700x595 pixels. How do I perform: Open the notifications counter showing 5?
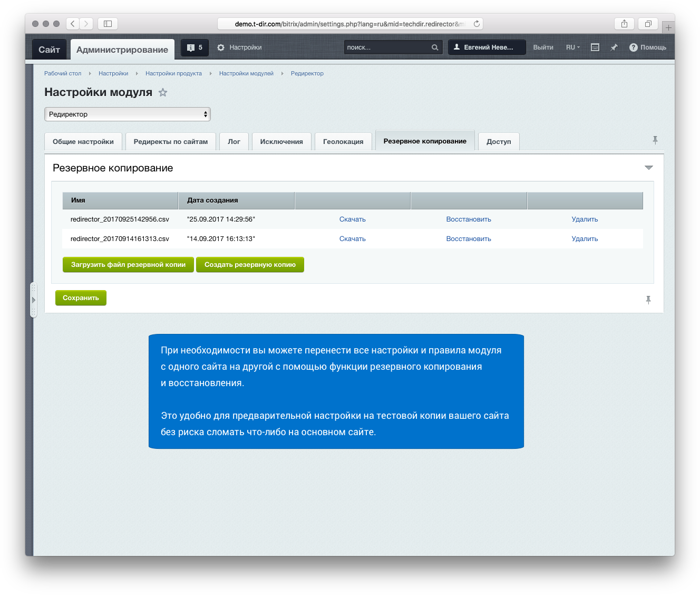195,47
